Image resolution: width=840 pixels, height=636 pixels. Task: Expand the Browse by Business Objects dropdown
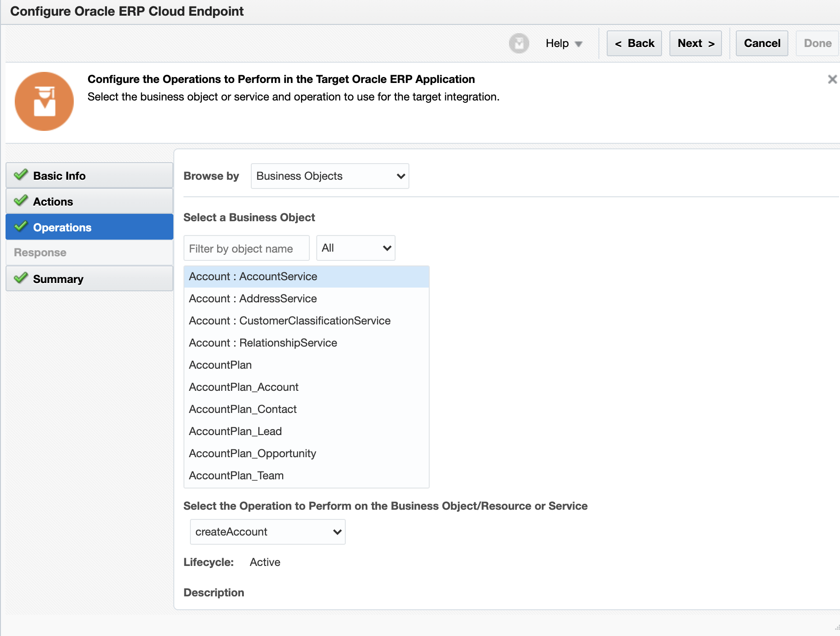(330, 176)
